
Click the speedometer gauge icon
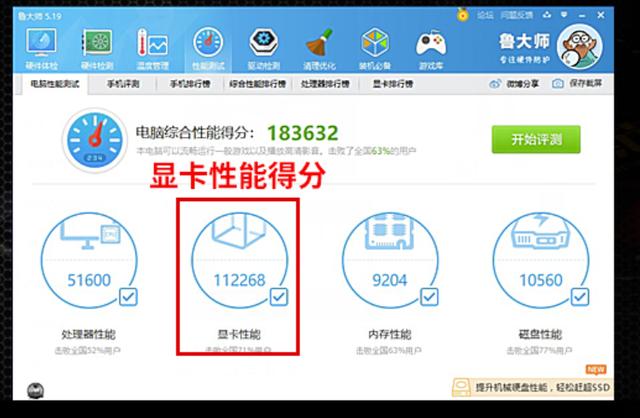[x=95, y=140]
